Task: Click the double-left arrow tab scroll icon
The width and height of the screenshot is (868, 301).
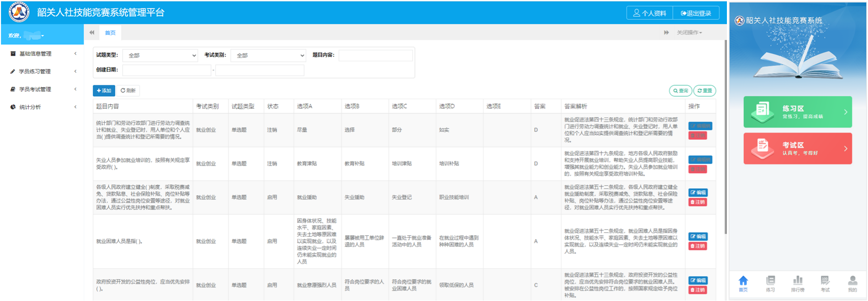Action: click(92, 32)
